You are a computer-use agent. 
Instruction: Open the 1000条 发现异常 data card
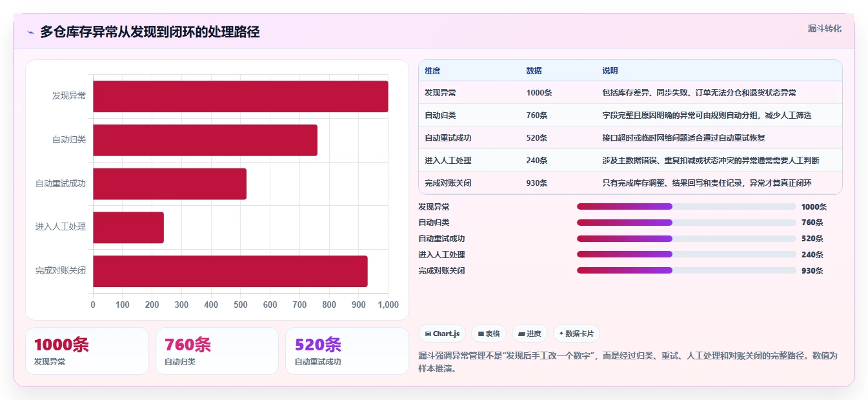[87, 351]
